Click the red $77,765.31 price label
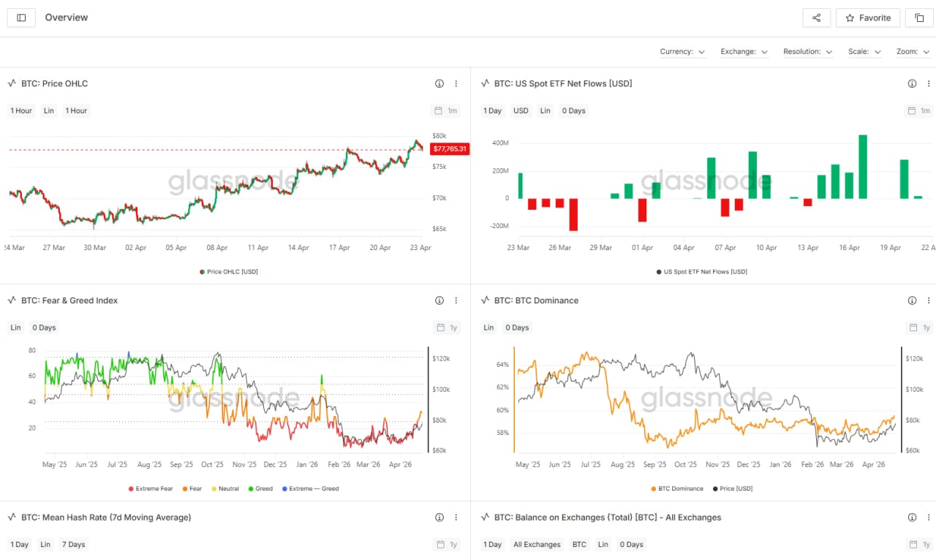 pos(449,148)
